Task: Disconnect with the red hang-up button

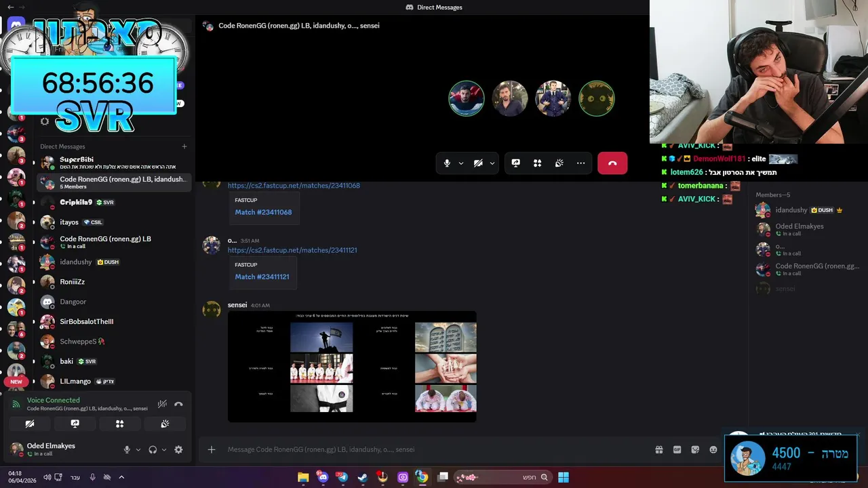Action: tap(612, 163)
